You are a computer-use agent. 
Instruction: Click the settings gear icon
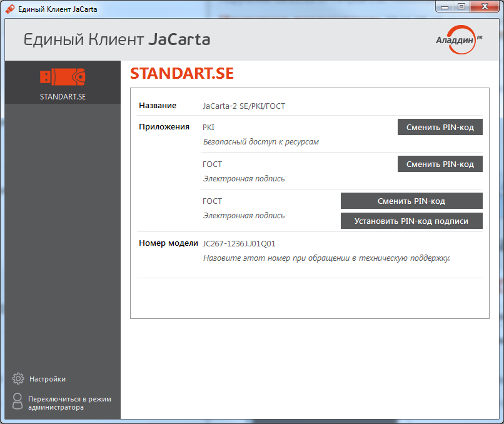tap(18, 379)
